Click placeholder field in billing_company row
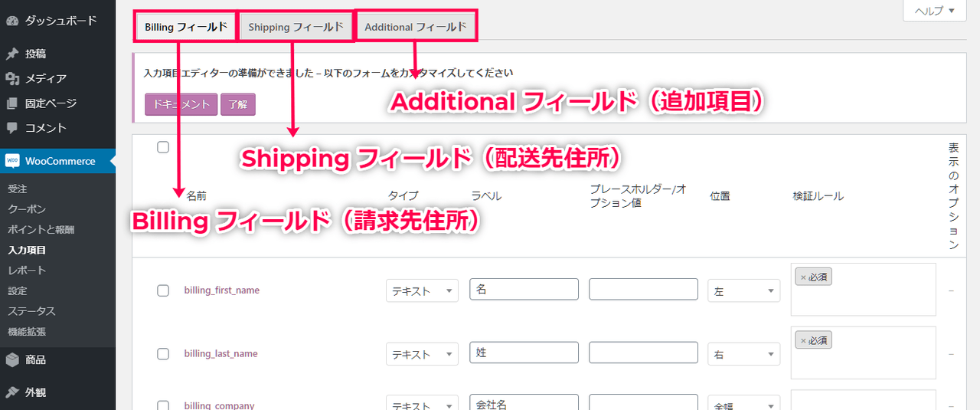The height and width of the screenshot is (410, 980). pyautogui.click(x=643, y=402)
